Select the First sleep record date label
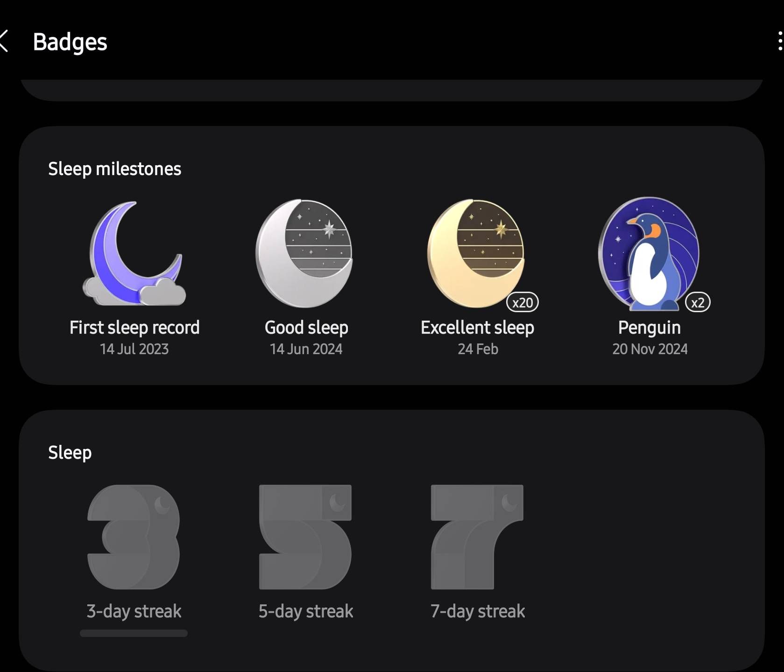The image size is (784, 672). click(134, 349)
